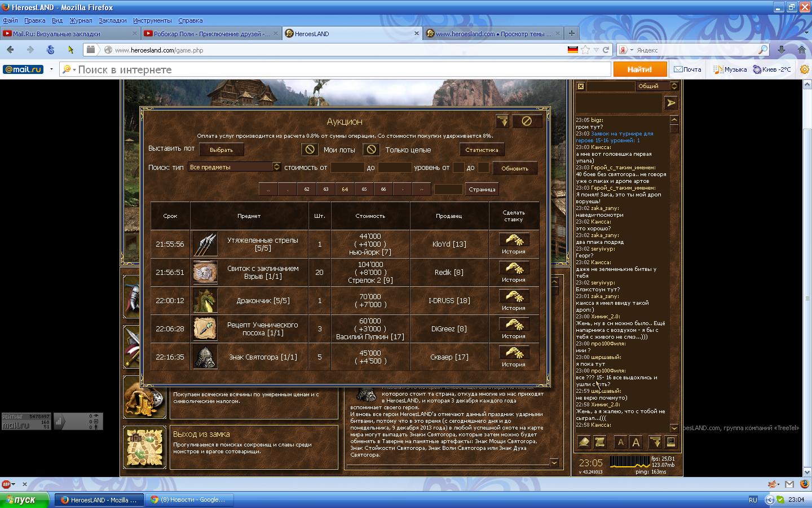812x508 pixels.
Task: Open the chat scroll log icon
Action: pyautogui.click(x=600, y=443)
